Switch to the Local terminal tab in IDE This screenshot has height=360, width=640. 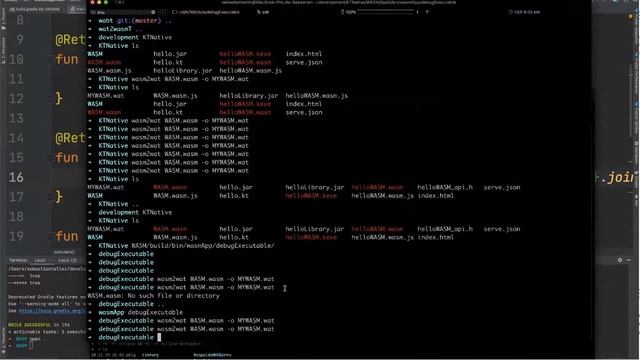point(40,260)
